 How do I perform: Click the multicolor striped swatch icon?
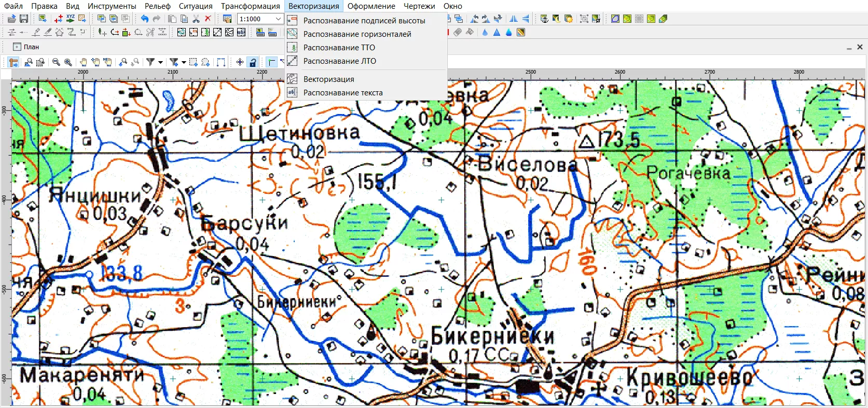tap(521, 33)
